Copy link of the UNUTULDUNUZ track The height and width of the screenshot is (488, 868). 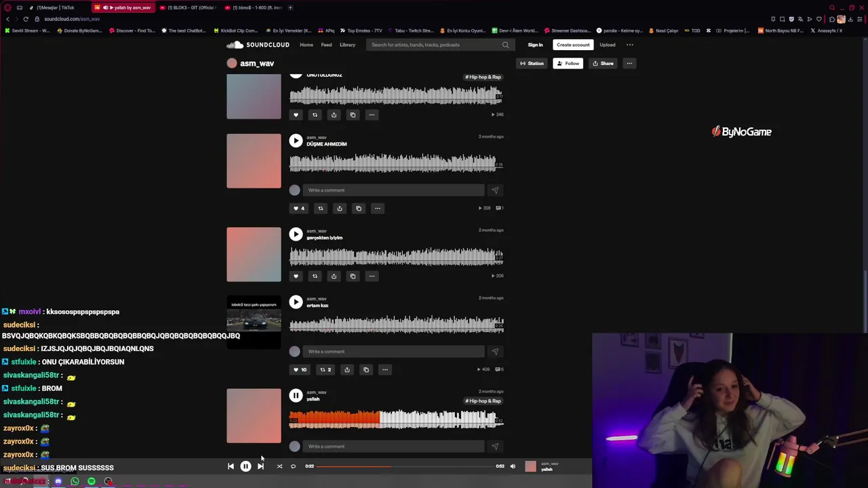pos(353,115)
